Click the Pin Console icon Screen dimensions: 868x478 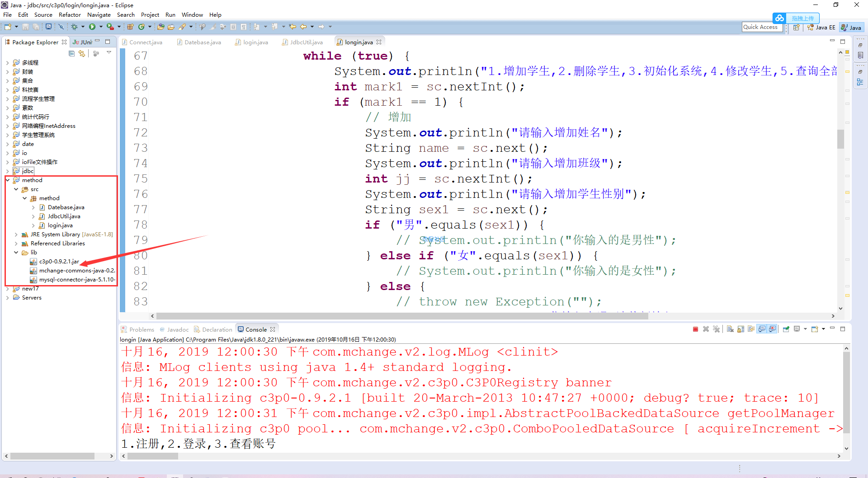click(x=786, y=329)
